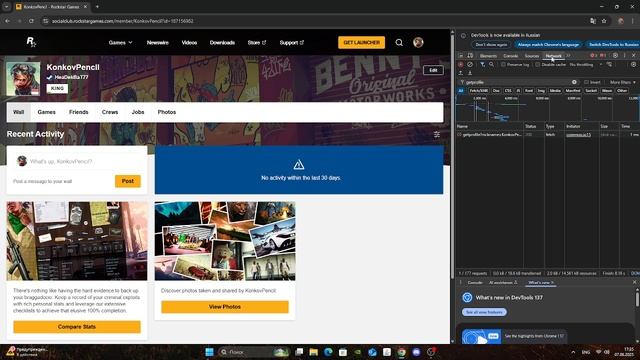Show hidden system tray icons
The image size is (640, 360).
click(x=573, y=352)
